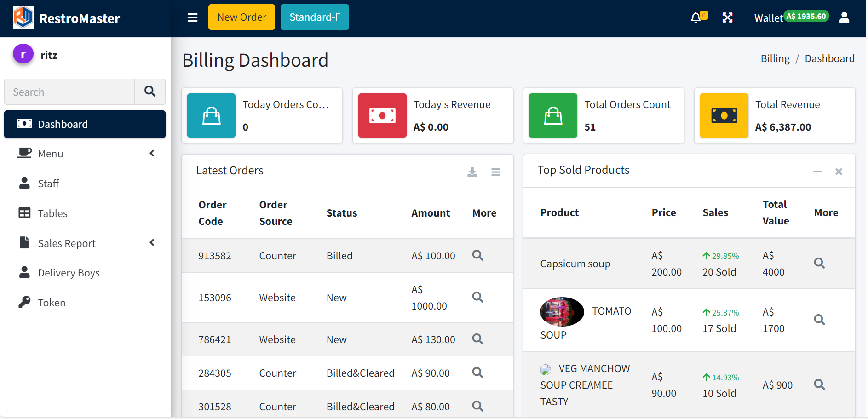Expand the Menu sidebar submenu
Screen dimensions: 868x419
tap(85, 154)
